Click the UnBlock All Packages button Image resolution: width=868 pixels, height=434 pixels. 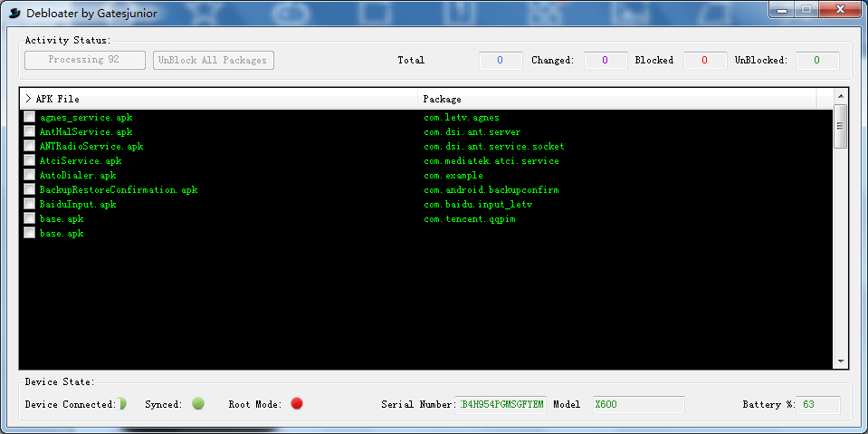pos(214,61)
